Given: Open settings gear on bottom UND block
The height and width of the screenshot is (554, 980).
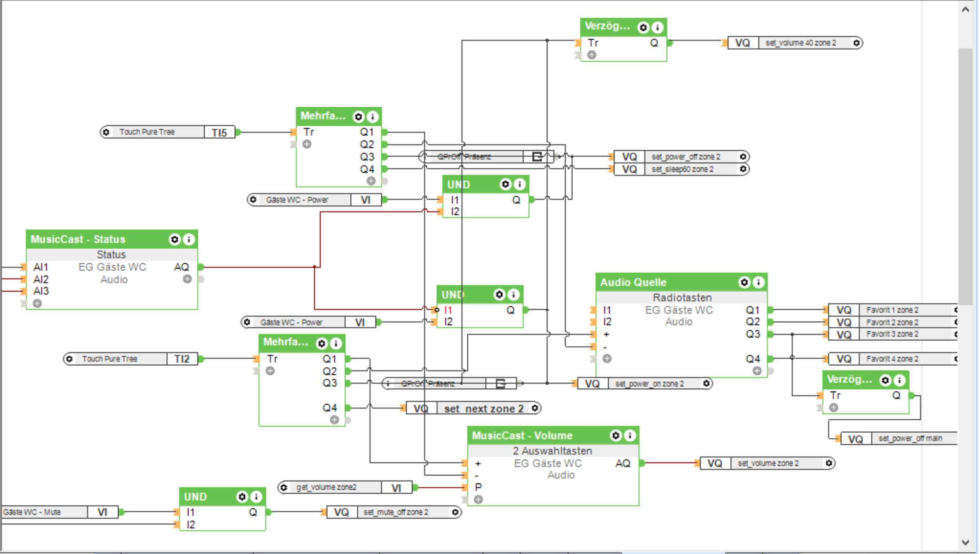Looking at the screenshot, I should click(x=242, y=497).
